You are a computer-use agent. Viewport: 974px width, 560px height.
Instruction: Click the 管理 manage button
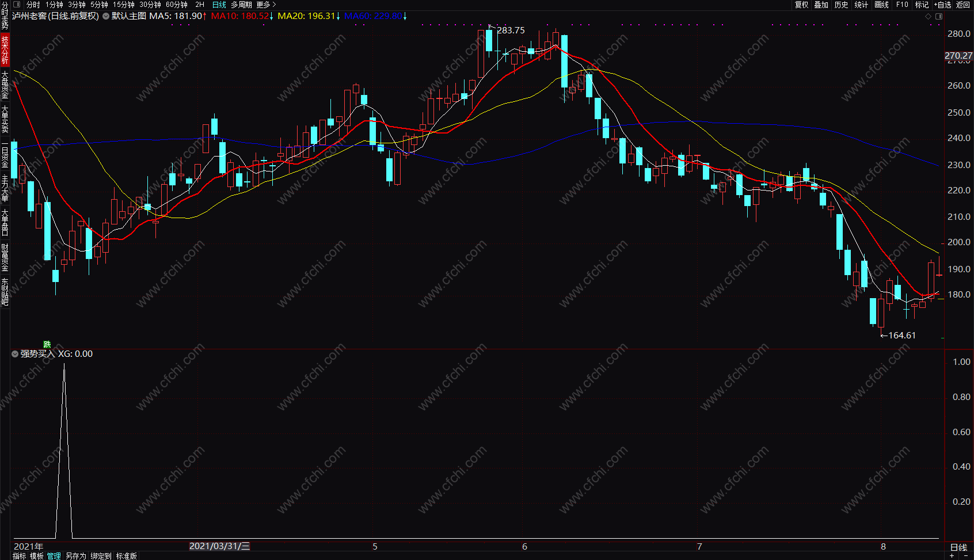point(54,556)
